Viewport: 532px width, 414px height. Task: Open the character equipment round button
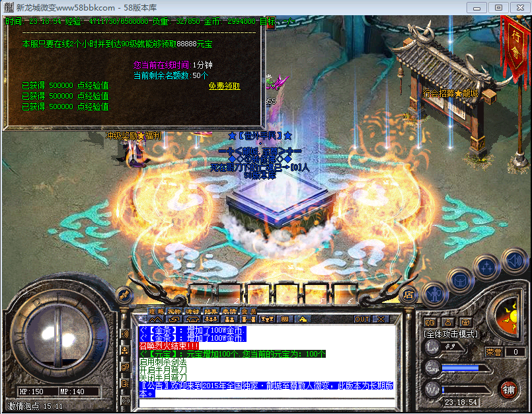tap(435, 294)
